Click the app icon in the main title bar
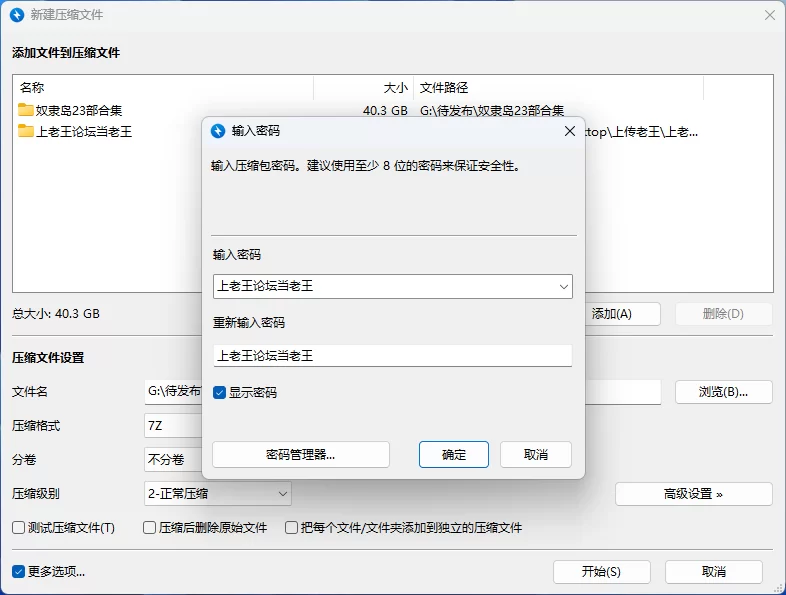Screen dimensions: 786x595 click(x=17, y=15)
